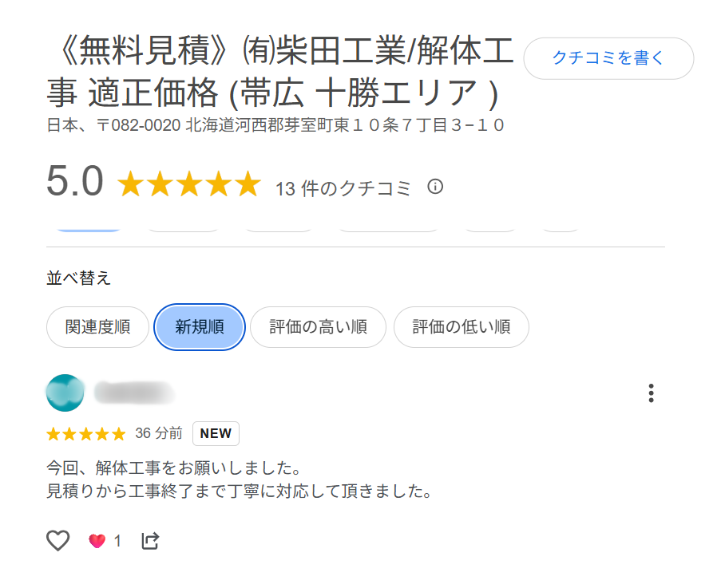Select the 新規順 sort option
725x588 pixels.
[199, 327]
